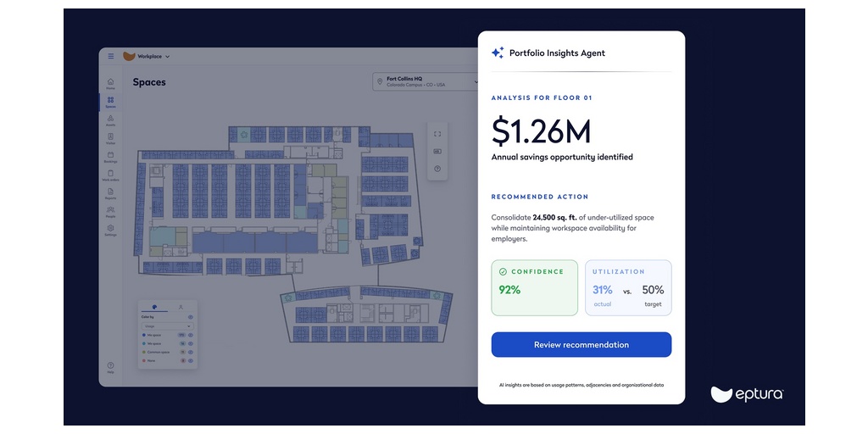
Task: Click the Help icon at sidebar bottom
Action: [111, 368]
